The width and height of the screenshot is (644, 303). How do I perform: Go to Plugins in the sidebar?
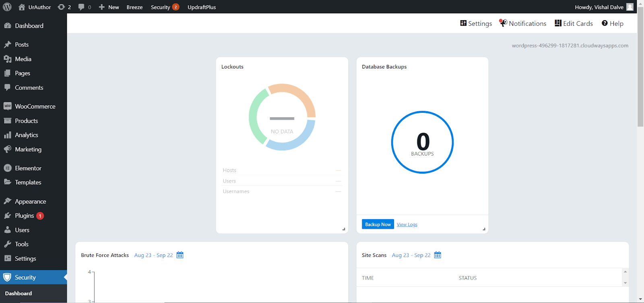pyautogui.click(x=24, y=216)
